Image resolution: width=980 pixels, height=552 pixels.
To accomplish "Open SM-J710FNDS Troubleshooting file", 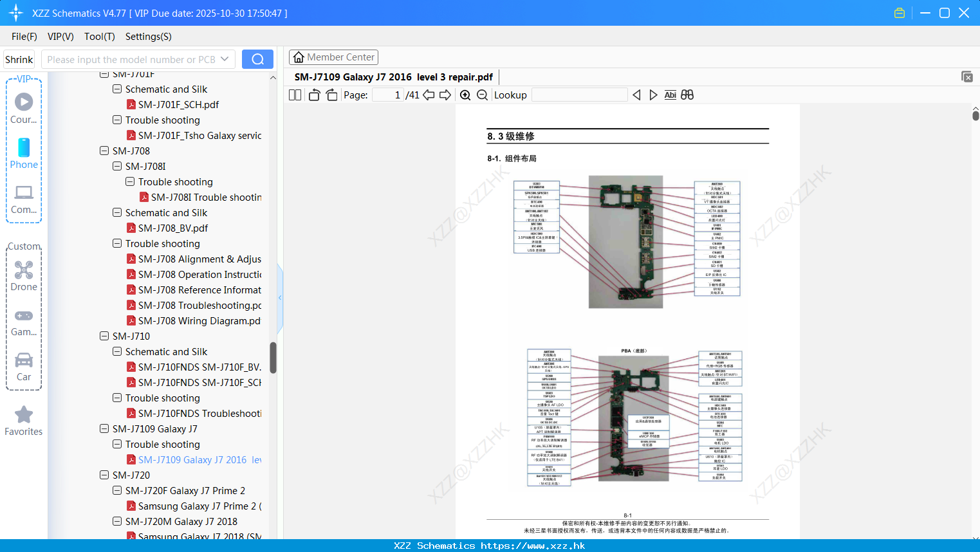I will click(199, 413).
